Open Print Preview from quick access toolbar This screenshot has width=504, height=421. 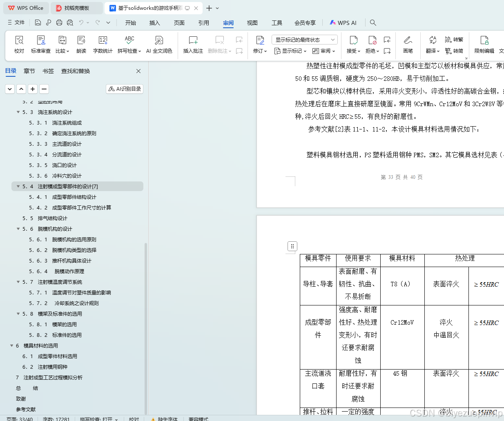pyautogui.click(x=70, y=22)
